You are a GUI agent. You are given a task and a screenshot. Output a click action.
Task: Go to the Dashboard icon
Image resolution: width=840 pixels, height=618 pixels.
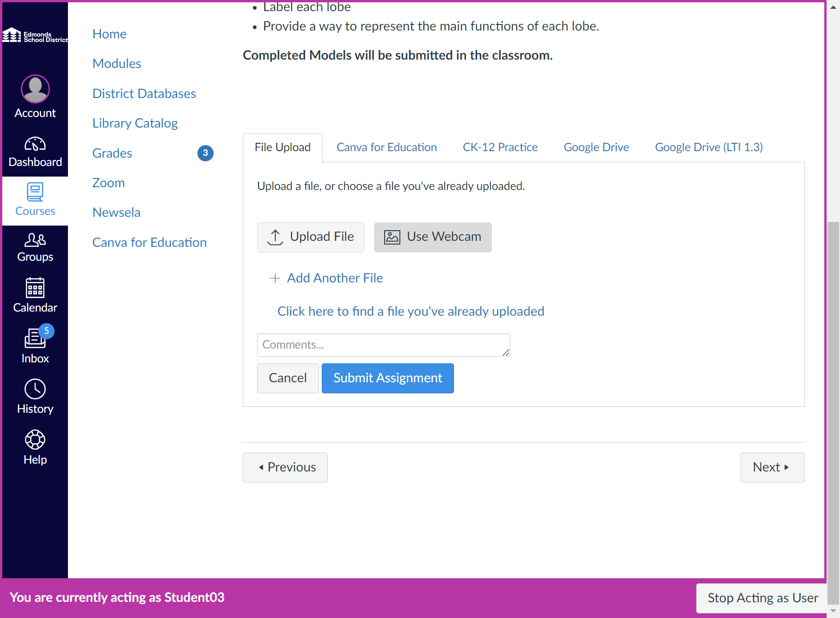coord(35,144)
